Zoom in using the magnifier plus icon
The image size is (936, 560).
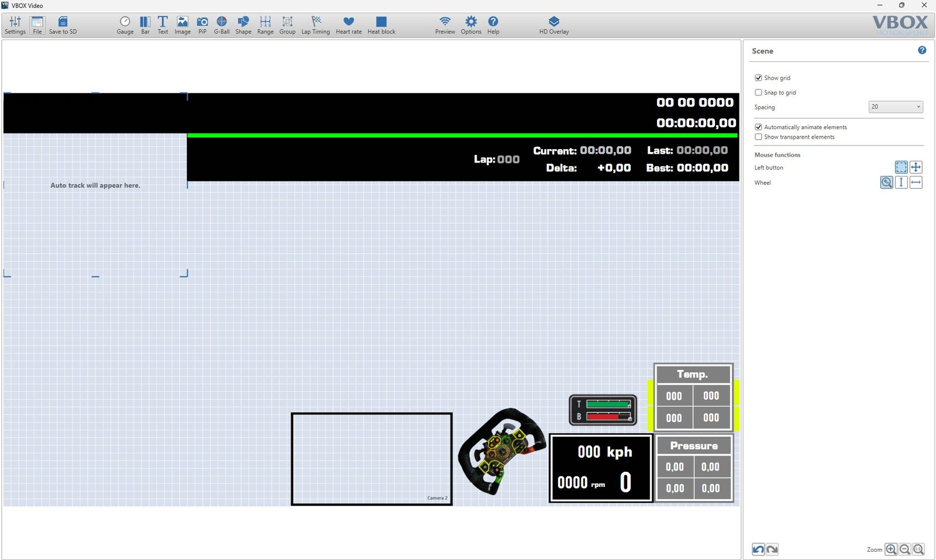(x=890, y=549)
